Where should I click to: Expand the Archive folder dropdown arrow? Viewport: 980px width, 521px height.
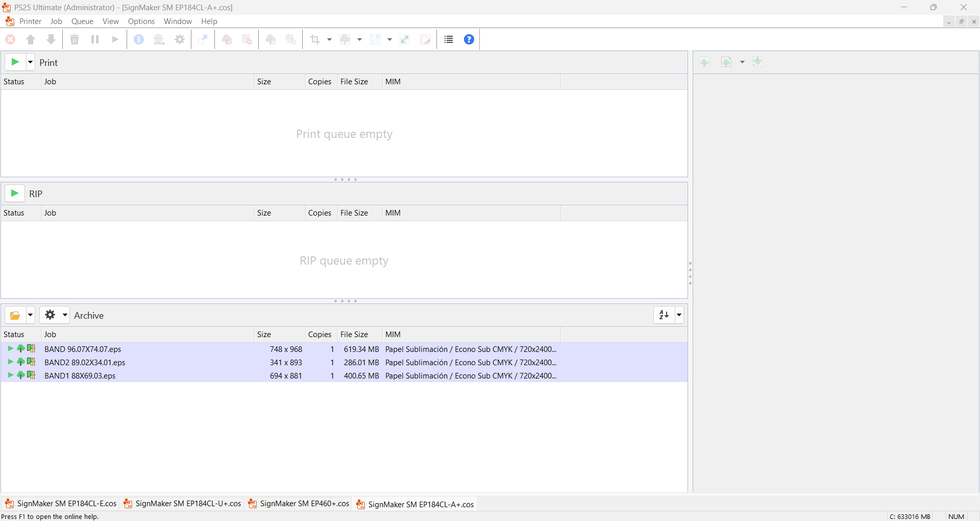coord(31,315)
